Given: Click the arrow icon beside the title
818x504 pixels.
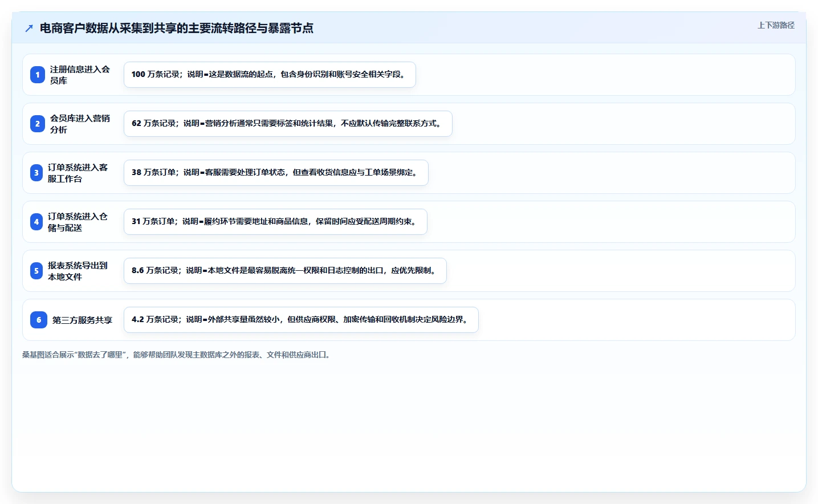Looking at the screenshot, I should point(29,29).
